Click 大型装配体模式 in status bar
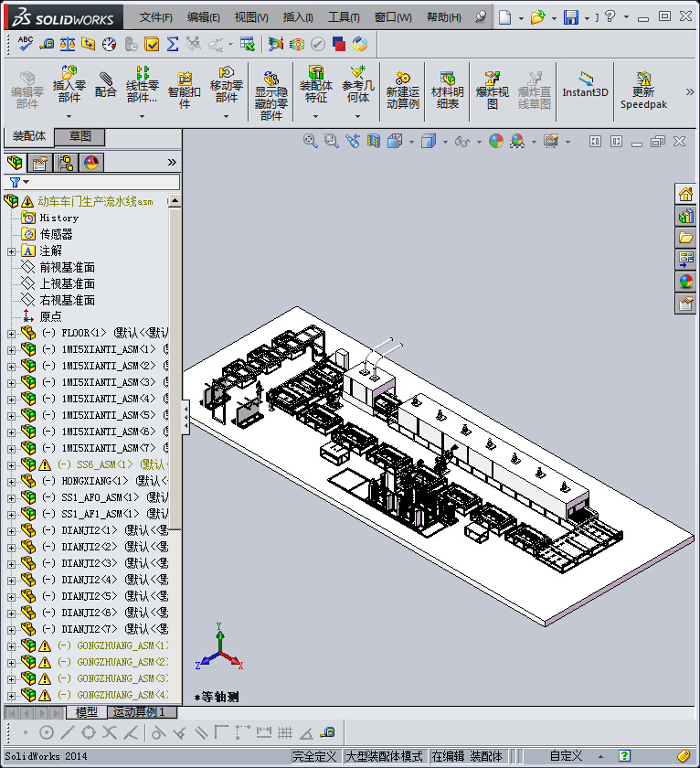Screen dimensions: 700x768 pos(384,756)
